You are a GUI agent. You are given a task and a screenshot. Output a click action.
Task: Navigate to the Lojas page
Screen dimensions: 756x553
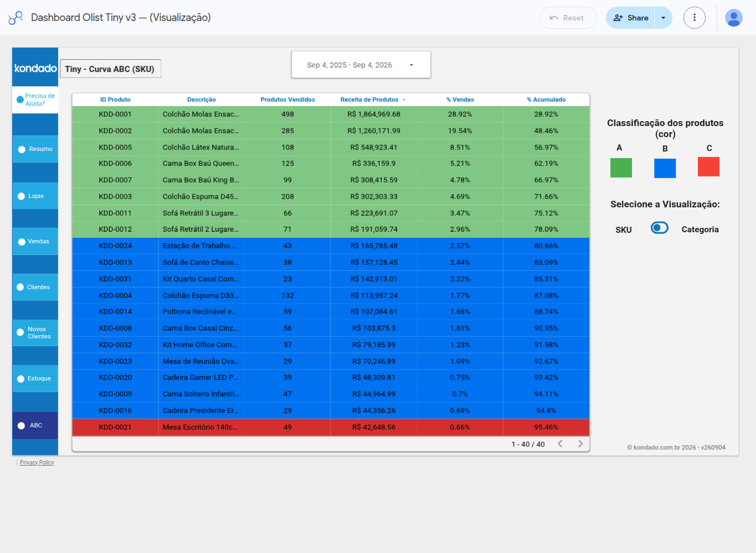pyautogui.click(x=35, y=196)
